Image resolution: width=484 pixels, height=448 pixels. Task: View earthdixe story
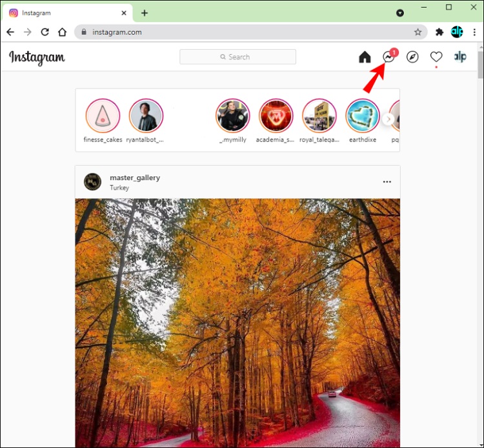pos(362,116)
